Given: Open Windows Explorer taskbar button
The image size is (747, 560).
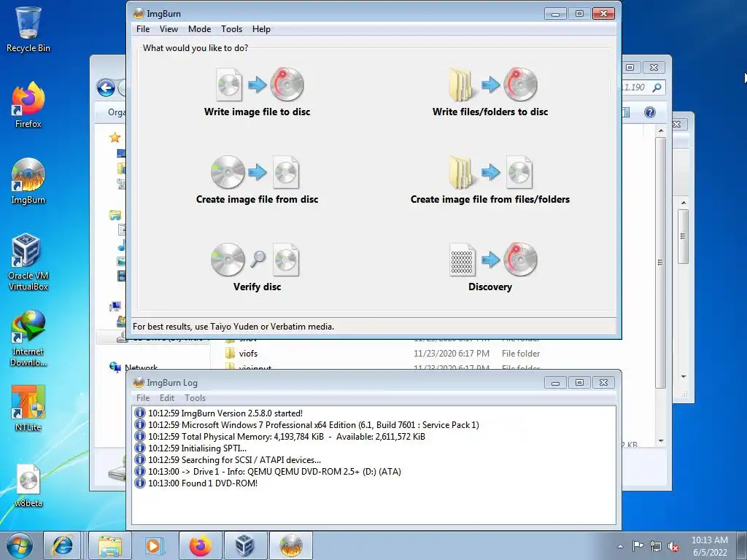Looking at the screenshot, I should [110, 545].
